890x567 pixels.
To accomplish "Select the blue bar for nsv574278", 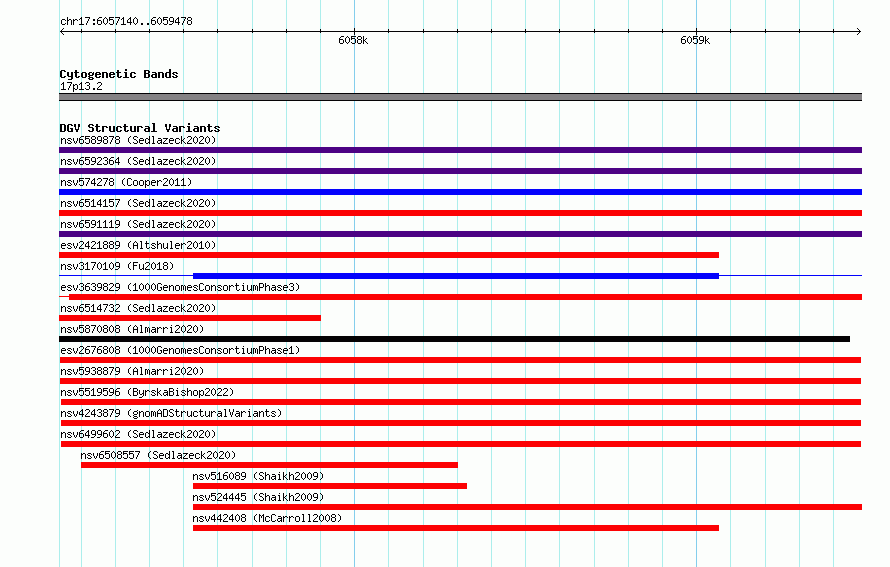I will pyautogui.click(x=460, y=192).
